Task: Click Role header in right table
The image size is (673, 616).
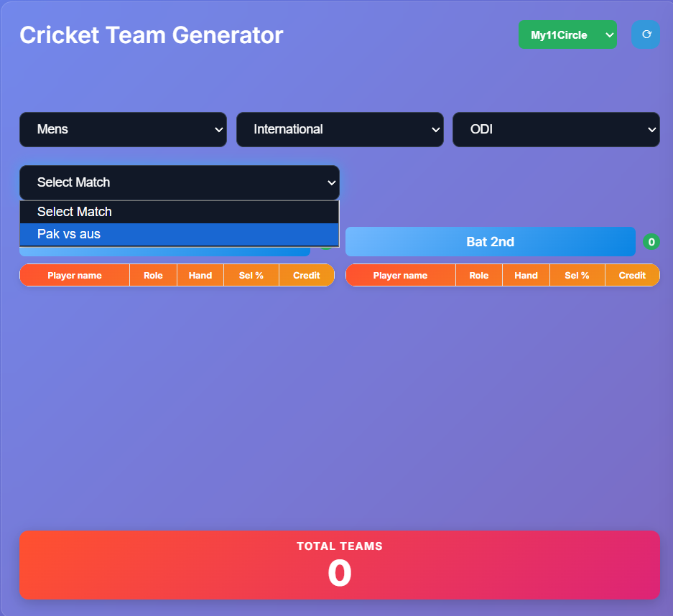Action: point(479,276)
